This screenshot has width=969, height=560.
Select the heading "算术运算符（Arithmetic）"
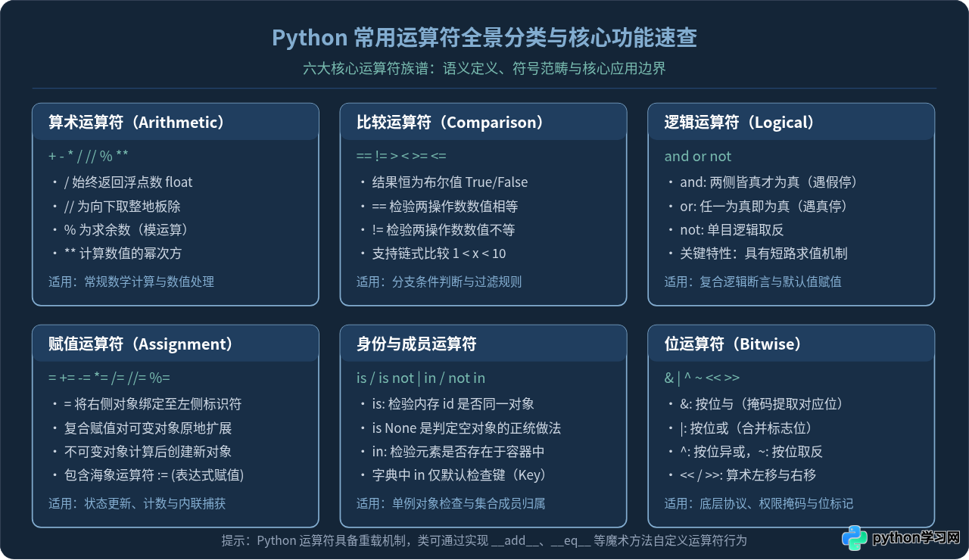coord(137,123)
